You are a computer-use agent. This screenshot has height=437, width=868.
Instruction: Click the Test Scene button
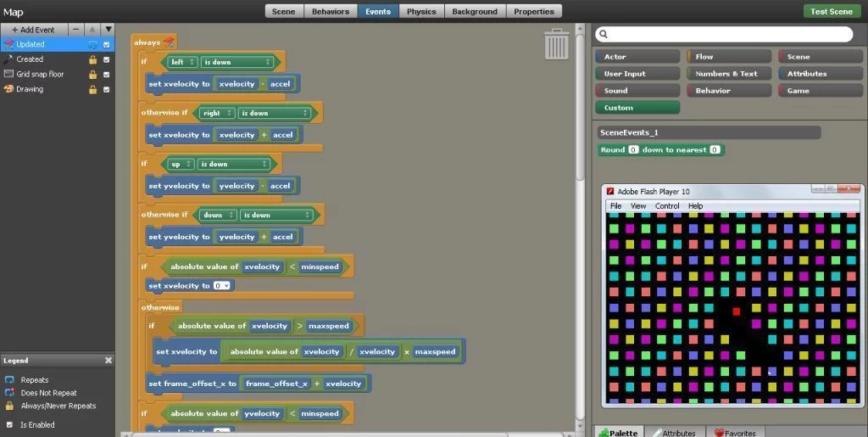pos(831,12)
